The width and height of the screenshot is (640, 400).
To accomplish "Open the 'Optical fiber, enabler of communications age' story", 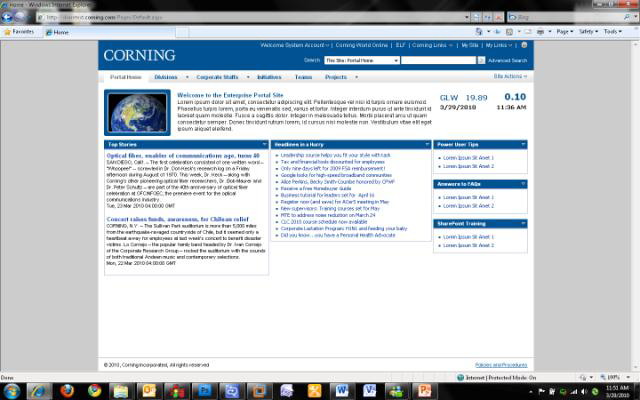I will (183, 156).
